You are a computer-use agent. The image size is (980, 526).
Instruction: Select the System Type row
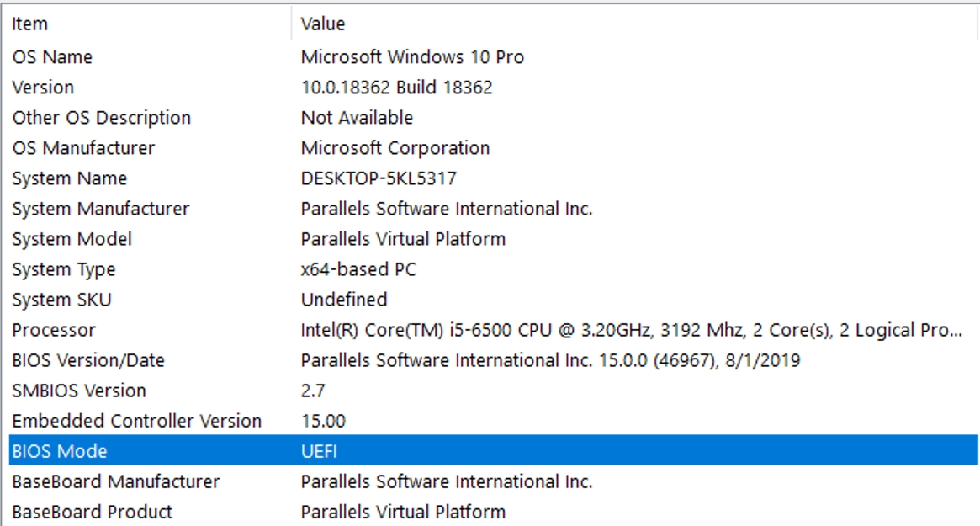point(64,269)
